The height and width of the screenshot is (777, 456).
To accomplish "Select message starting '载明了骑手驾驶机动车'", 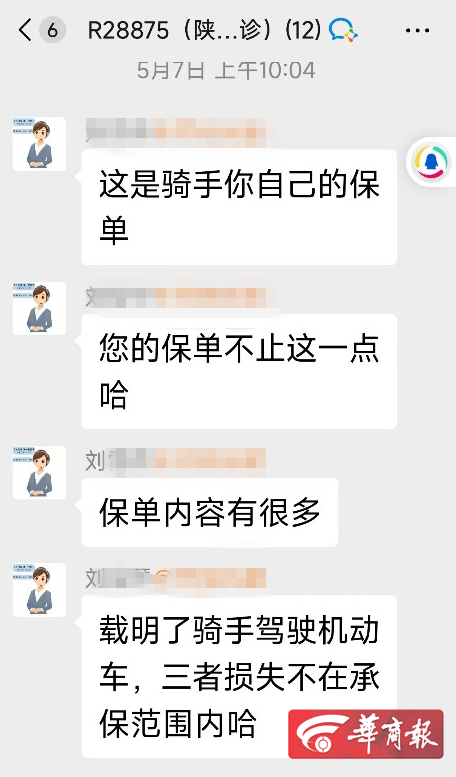I will tap(239, 676).
